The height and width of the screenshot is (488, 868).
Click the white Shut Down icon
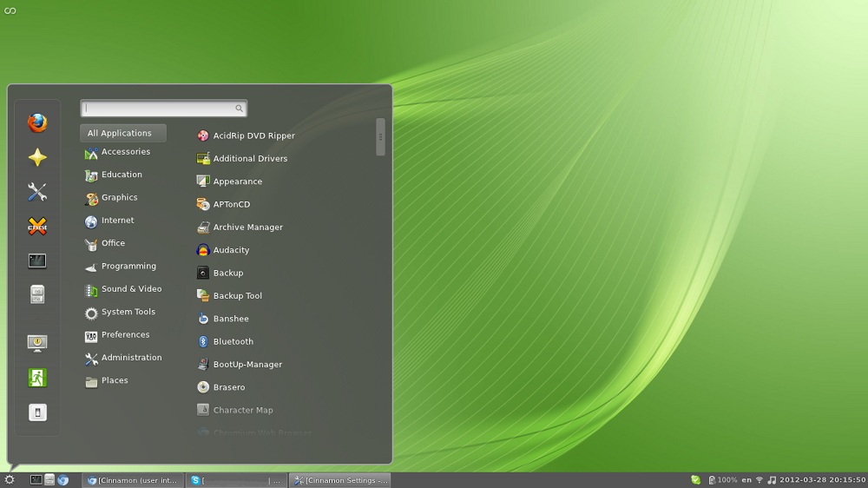37,412
